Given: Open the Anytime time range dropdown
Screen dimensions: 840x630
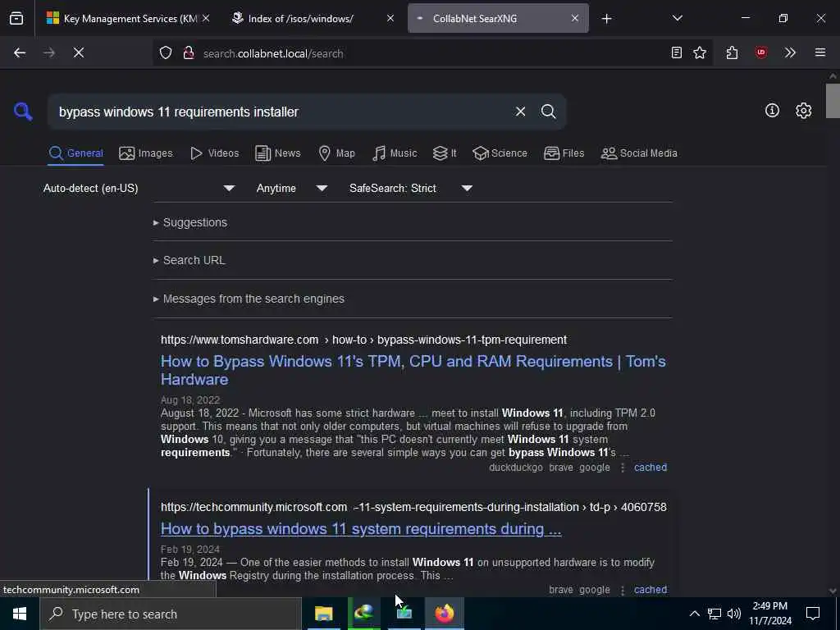Looking at the screenshot, I should pos(291,188).
